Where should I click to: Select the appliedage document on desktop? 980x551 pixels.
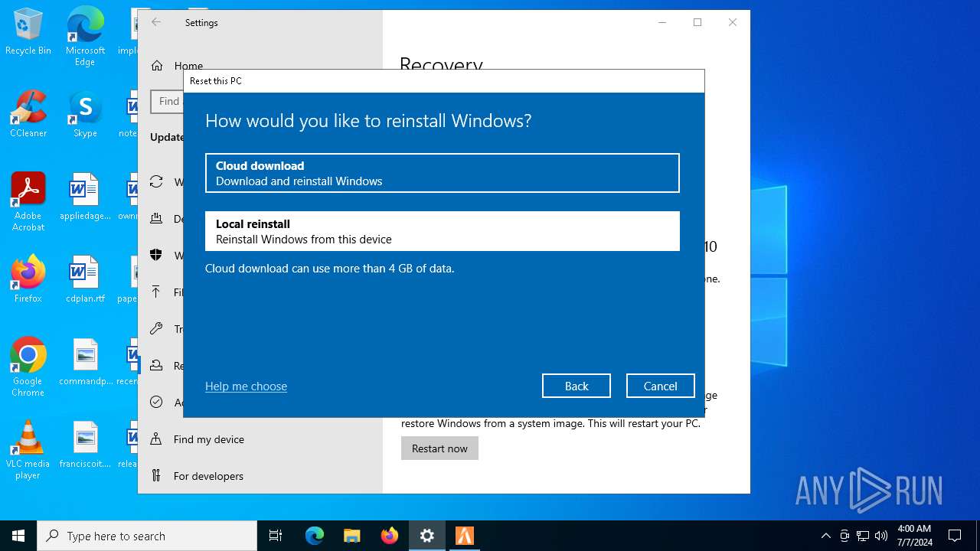[x=85, y=197]
